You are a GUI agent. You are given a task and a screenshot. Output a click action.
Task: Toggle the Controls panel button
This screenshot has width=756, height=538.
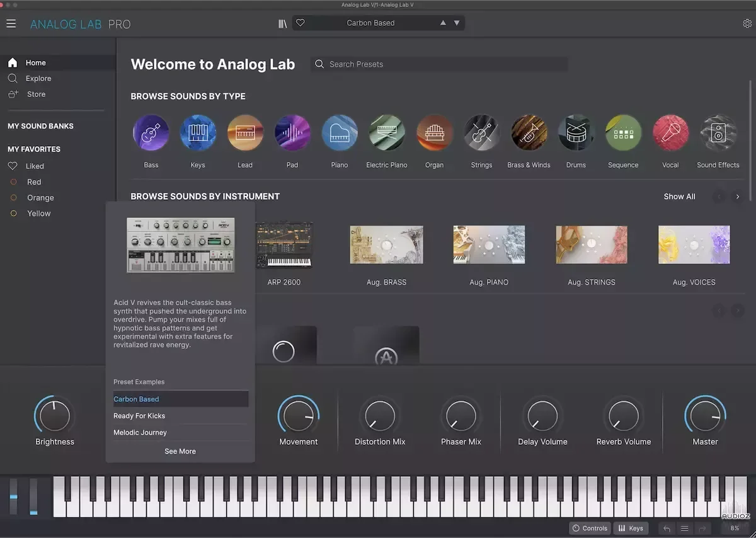[590, 529]
